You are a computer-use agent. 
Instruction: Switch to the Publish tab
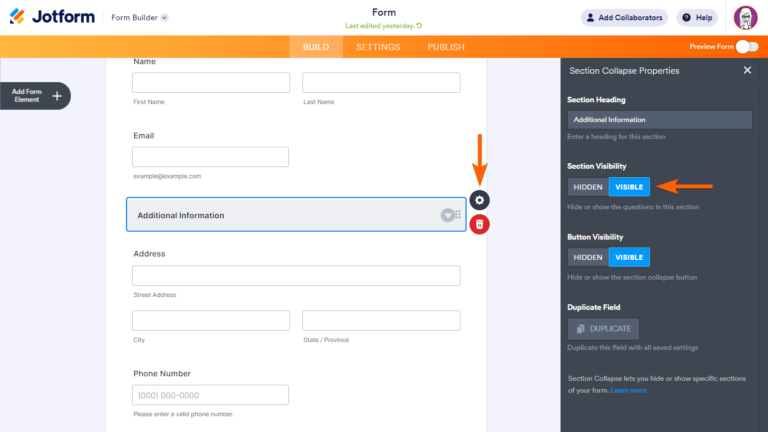tap(445, 47)
